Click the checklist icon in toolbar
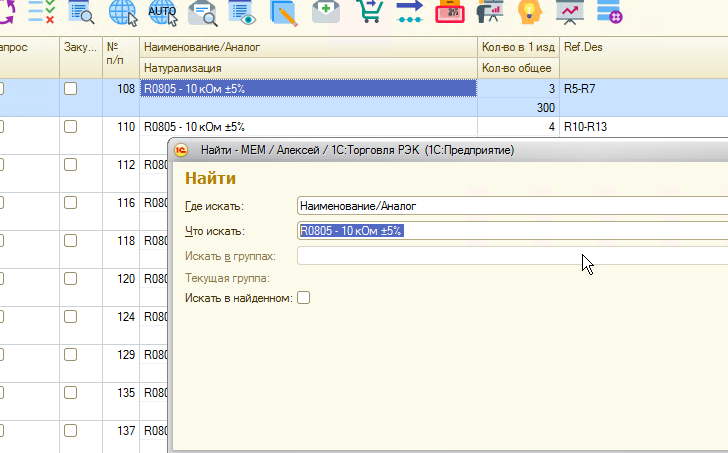The height and width of the screenshot is (453, 728). pos(42,12)
